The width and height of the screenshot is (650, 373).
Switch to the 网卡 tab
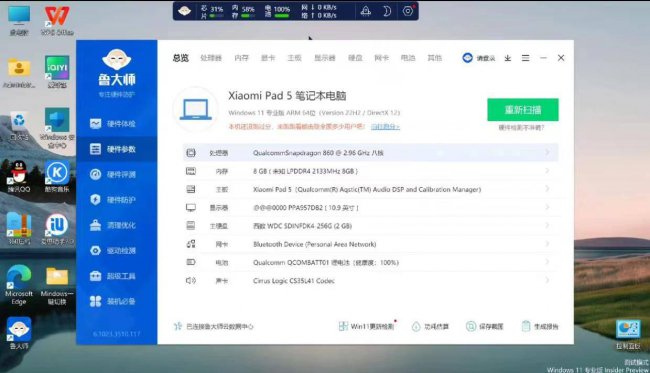coord(381,58)
